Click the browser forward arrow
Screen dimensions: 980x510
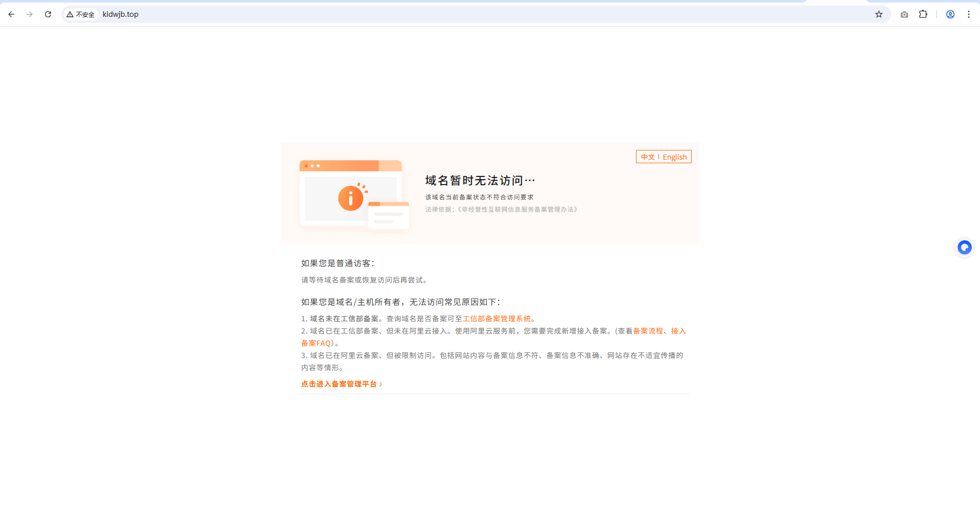pos(30,14)
